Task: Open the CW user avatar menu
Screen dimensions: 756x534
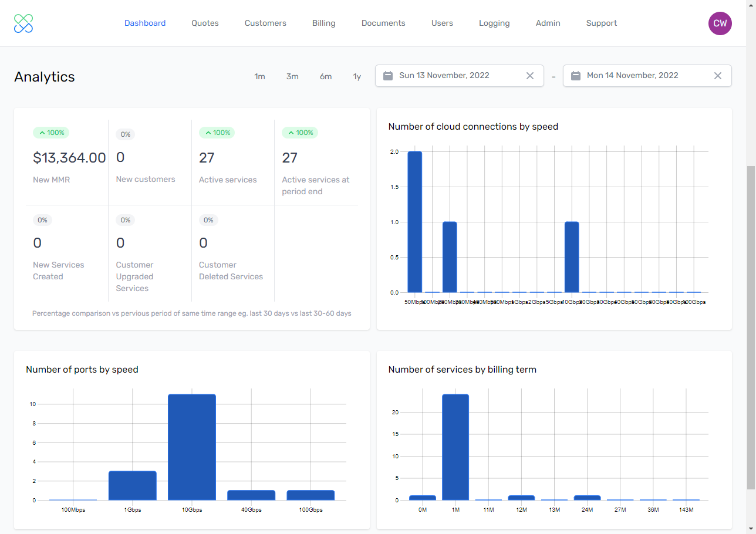Action: point(720,23)
